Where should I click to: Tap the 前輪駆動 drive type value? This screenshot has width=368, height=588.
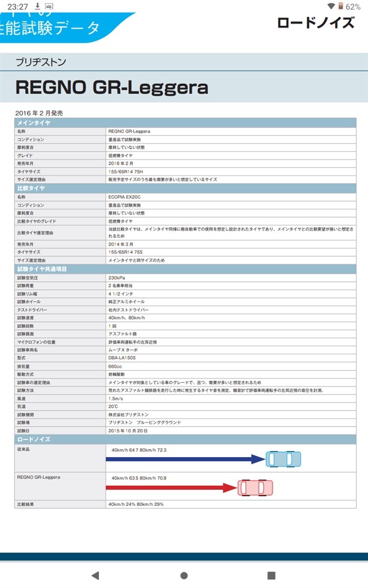click(x=116, y=374)
